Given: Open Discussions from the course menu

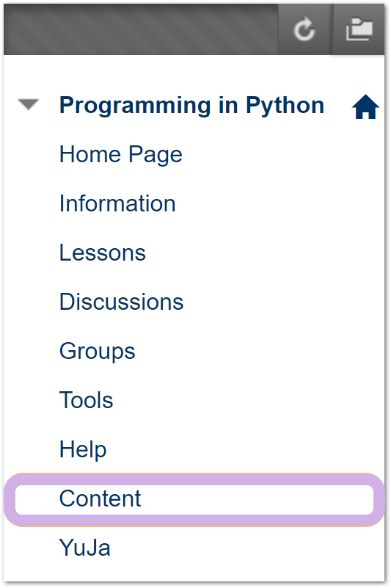Looking at the screenshot, I should [x=122, y=302].
